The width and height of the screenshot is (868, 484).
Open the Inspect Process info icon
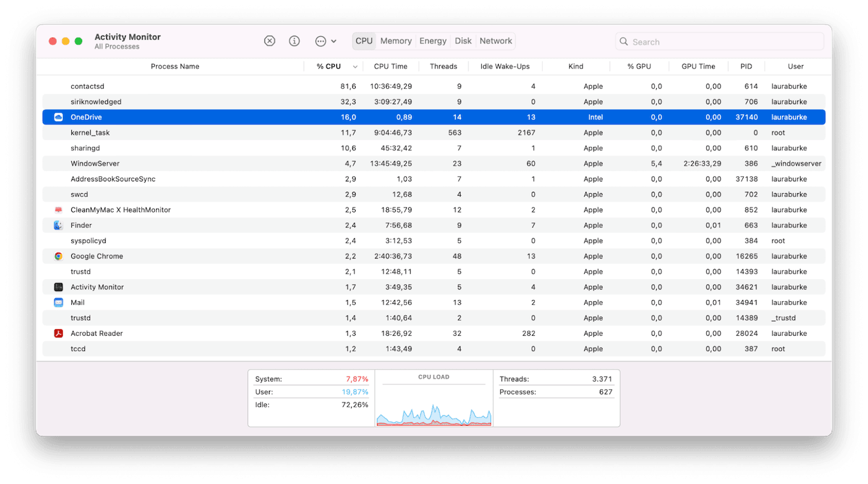(x=294, y=40)
